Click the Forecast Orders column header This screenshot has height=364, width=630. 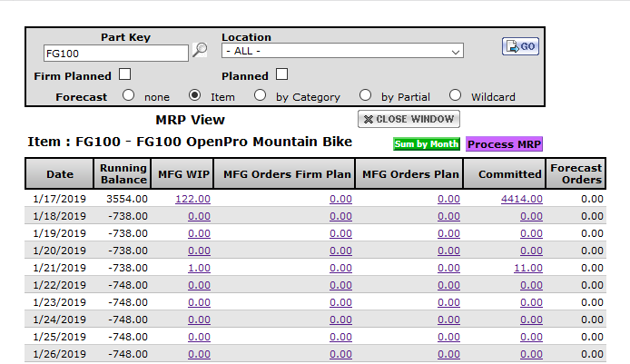pyautogui.click(x=576, y=173)
